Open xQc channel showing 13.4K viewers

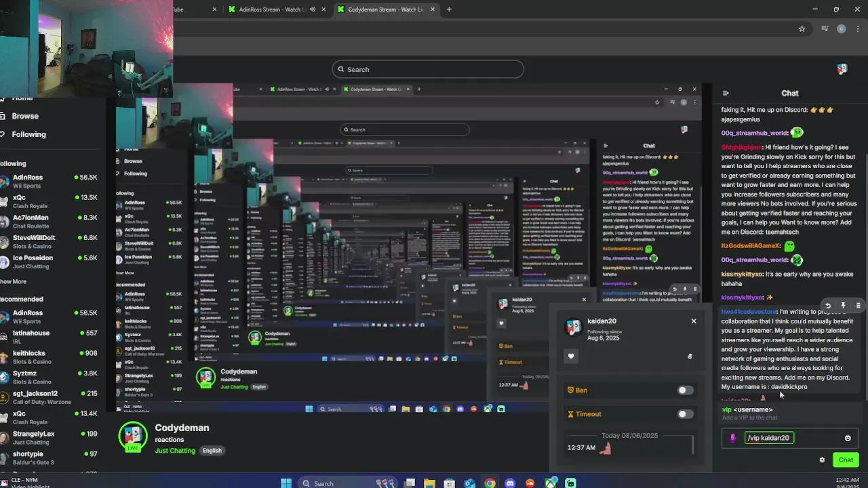click(51, 417)
